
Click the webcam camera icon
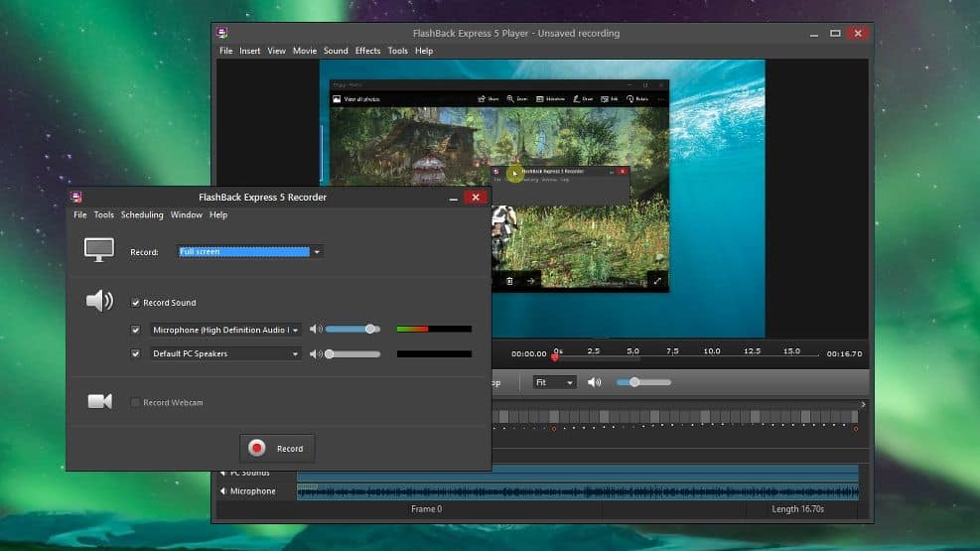99,401
